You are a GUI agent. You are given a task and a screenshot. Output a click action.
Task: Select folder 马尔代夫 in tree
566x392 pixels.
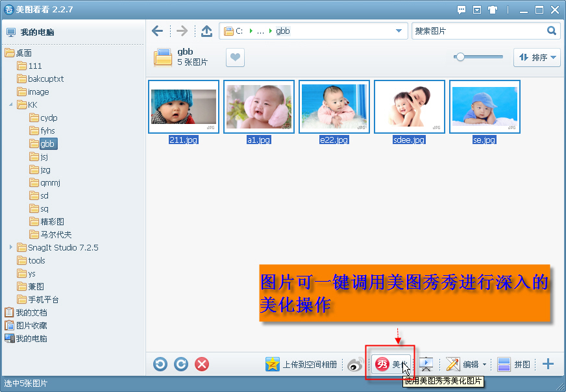coord(51,235)
